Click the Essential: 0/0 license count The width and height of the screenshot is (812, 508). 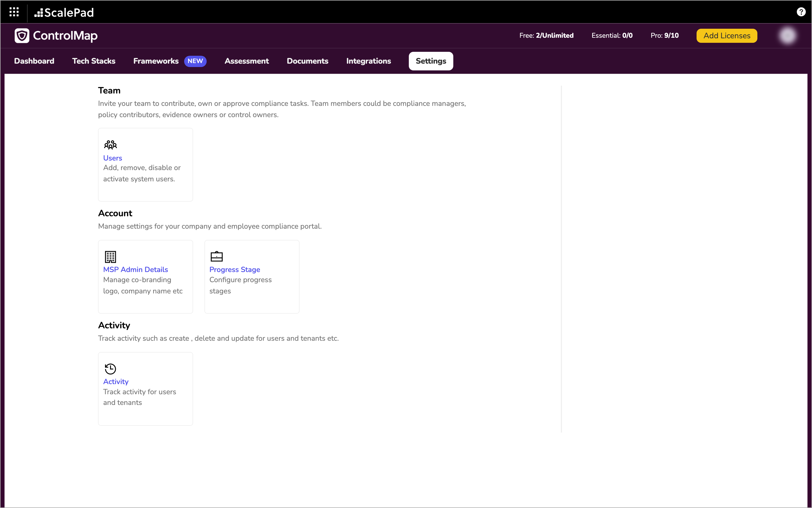pos(612,35)
